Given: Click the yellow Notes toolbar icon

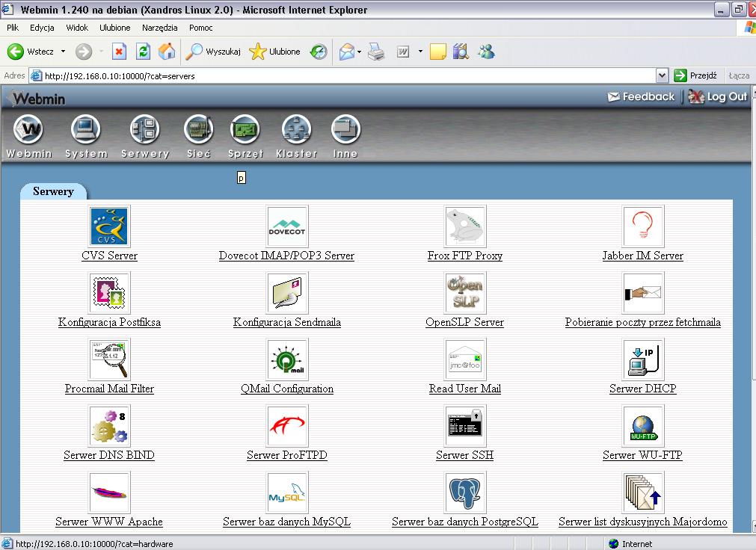Looking at the screenshot, I should [437, 52].
